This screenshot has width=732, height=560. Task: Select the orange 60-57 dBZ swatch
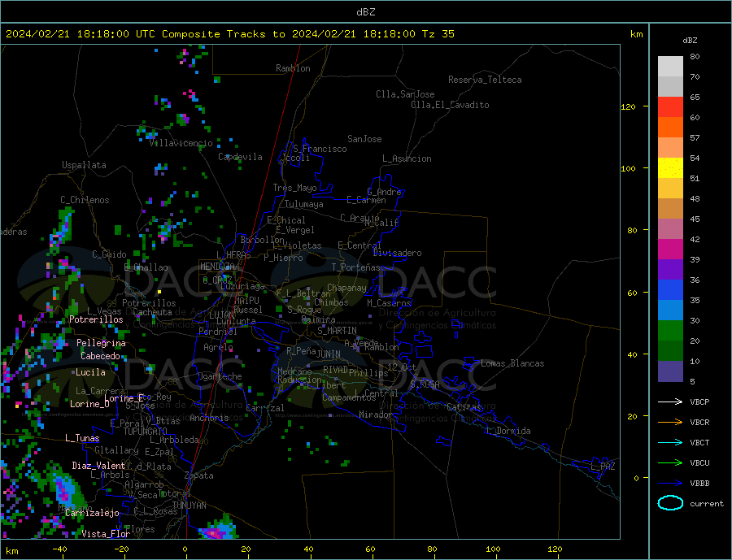[x=670, y=128]
